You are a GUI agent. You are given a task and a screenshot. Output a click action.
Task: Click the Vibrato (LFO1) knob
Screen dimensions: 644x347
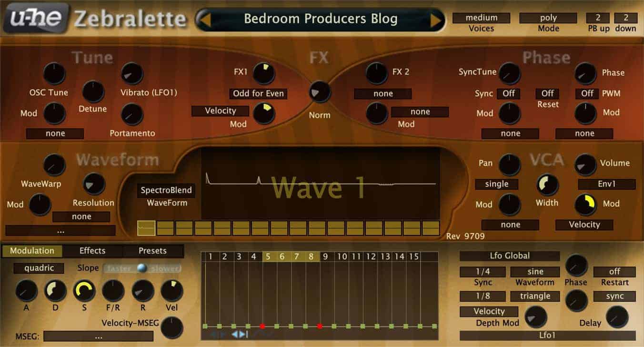[132, 73]
